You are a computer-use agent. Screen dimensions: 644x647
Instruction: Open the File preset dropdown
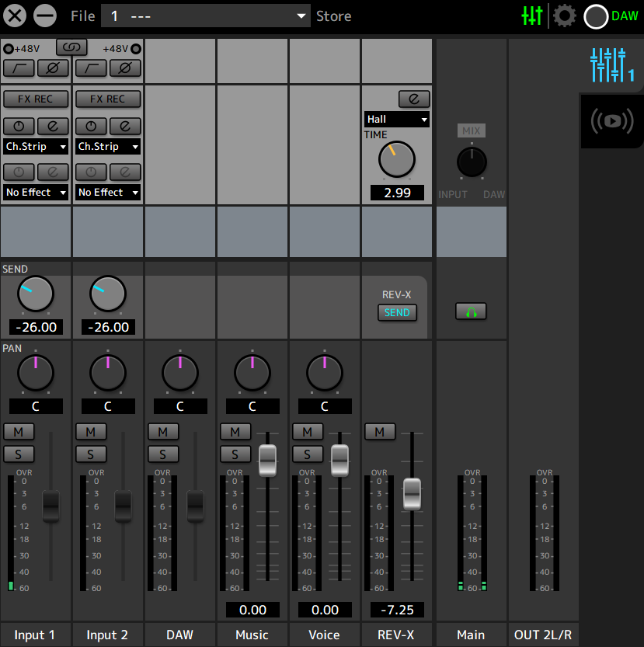tap(206, 16)
